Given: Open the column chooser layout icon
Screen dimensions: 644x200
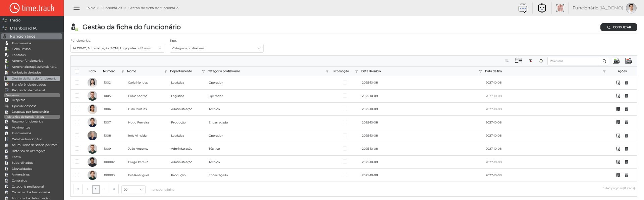Looking at the screenshot, I should tap(519, 61).
